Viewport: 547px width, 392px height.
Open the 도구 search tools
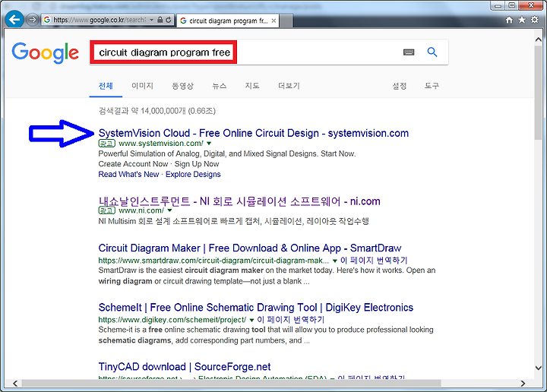click(432, 86)
